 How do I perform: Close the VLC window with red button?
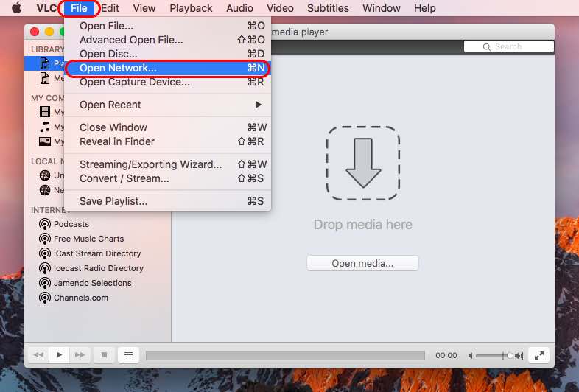coord(35,32)
